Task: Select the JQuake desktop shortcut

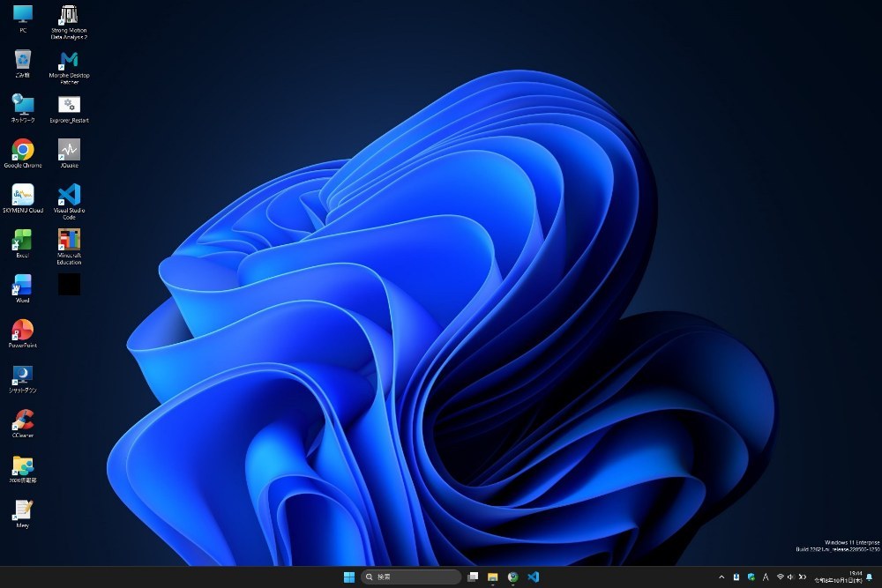Action: point(69,153)
